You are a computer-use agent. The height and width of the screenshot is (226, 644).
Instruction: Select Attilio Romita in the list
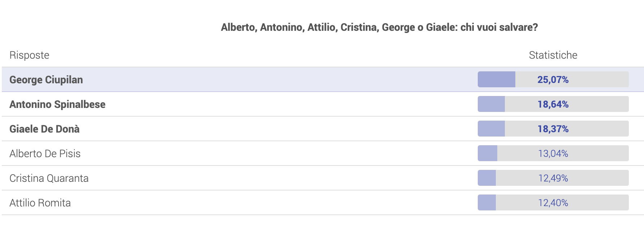[40, 203]
